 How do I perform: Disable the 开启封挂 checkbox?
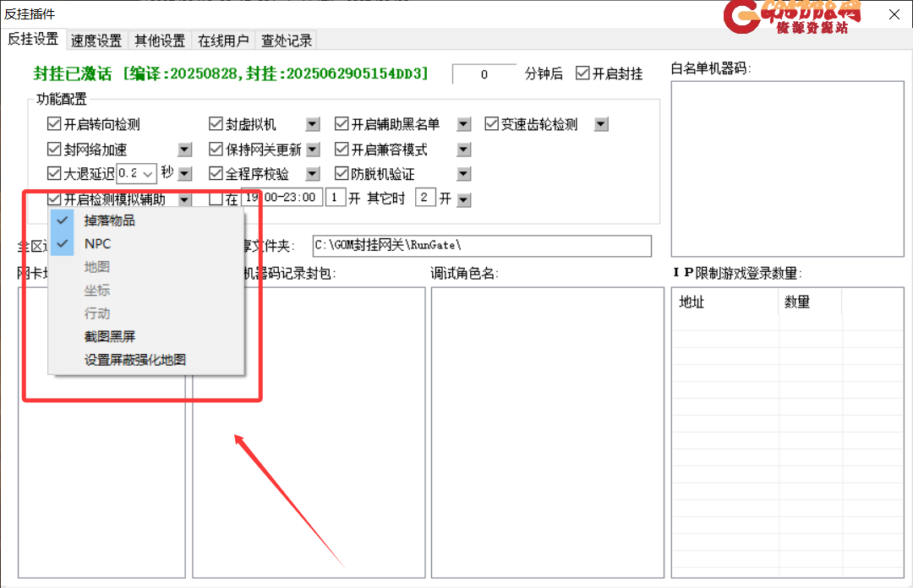582,73
